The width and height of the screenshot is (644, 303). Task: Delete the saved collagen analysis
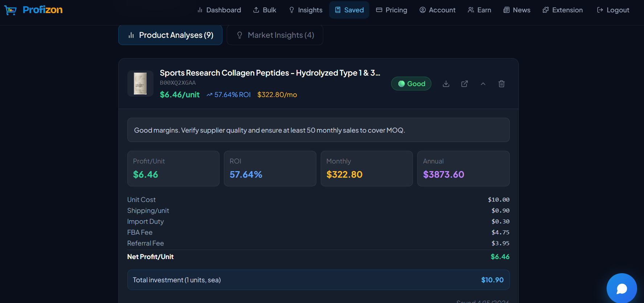[x=501, y=84]
